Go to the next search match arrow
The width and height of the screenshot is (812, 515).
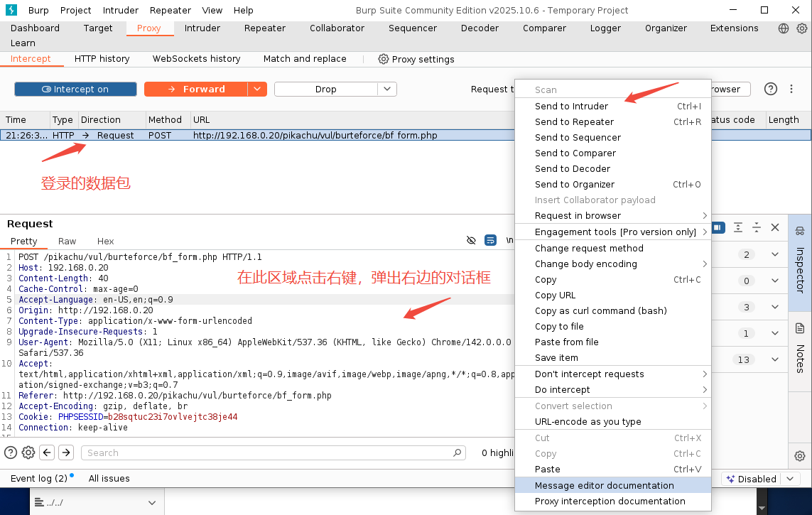66,453
